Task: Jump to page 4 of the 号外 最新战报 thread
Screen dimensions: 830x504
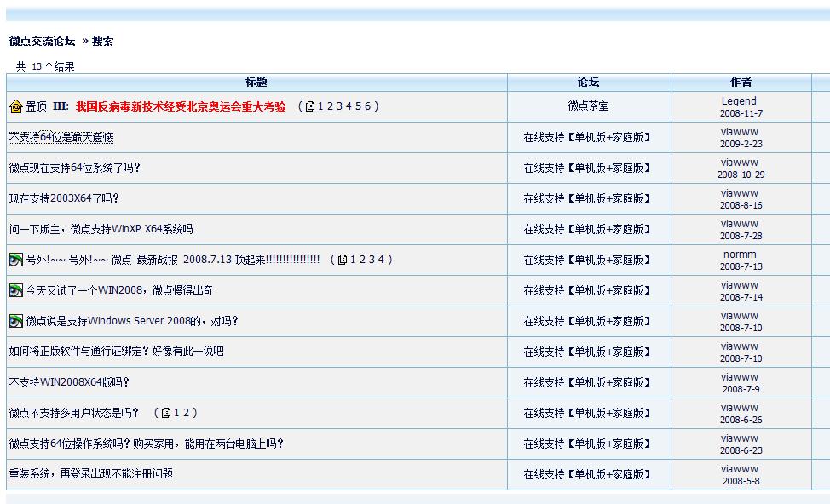Action: [381, 260]
